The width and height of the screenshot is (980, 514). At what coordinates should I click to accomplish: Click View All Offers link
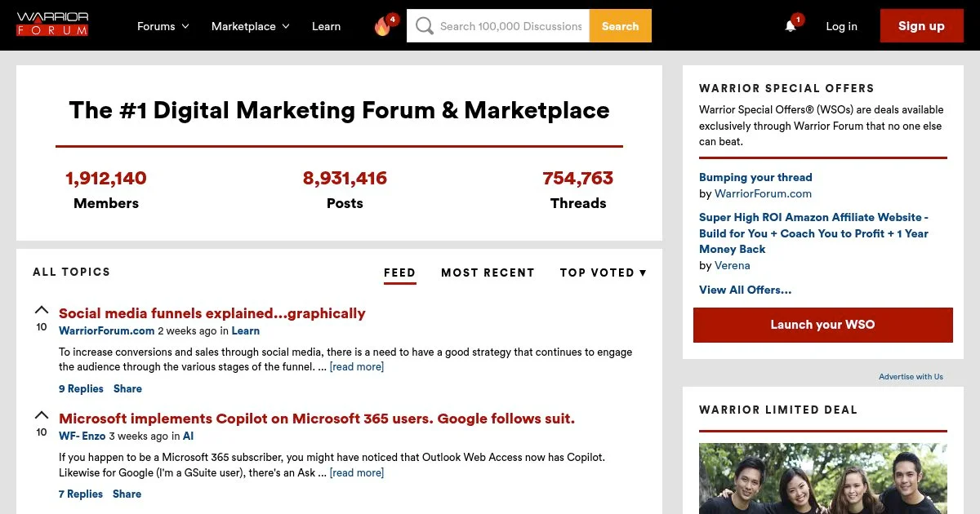745,290
